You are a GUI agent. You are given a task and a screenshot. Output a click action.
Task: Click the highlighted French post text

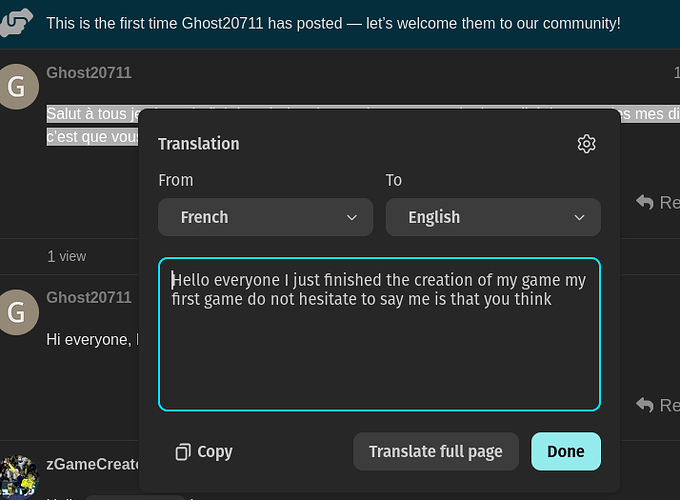coord(92,115)
